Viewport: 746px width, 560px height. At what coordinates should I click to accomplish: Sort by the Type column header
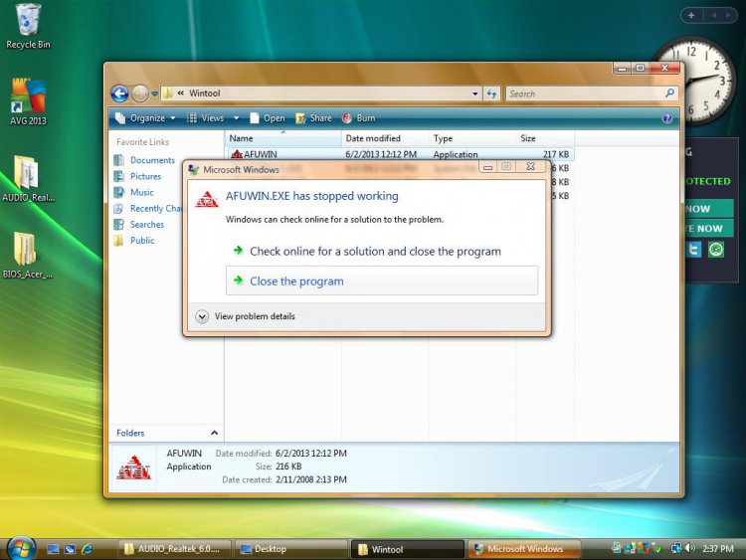coord(471,138)
